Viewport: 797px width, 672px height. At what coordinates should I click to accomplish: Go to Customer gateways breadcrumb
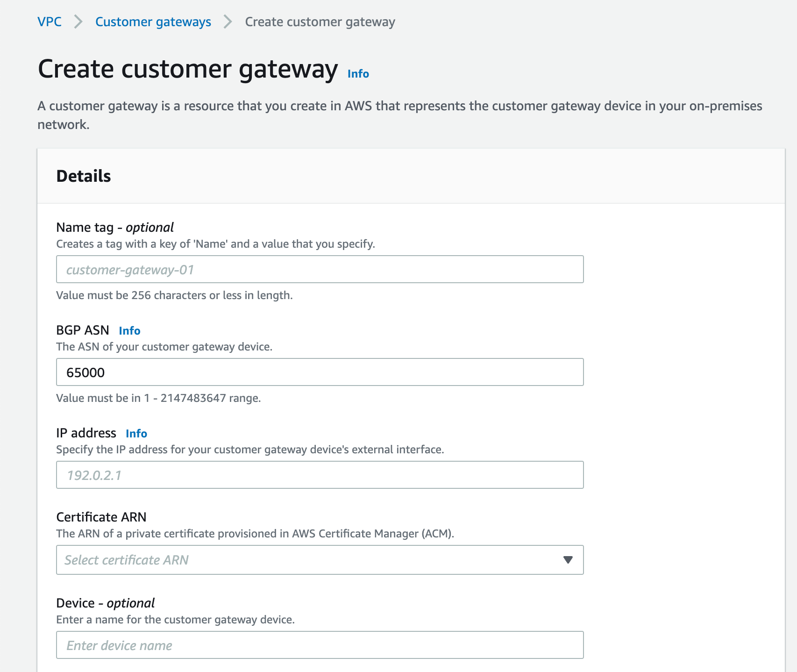click(153, 22)
